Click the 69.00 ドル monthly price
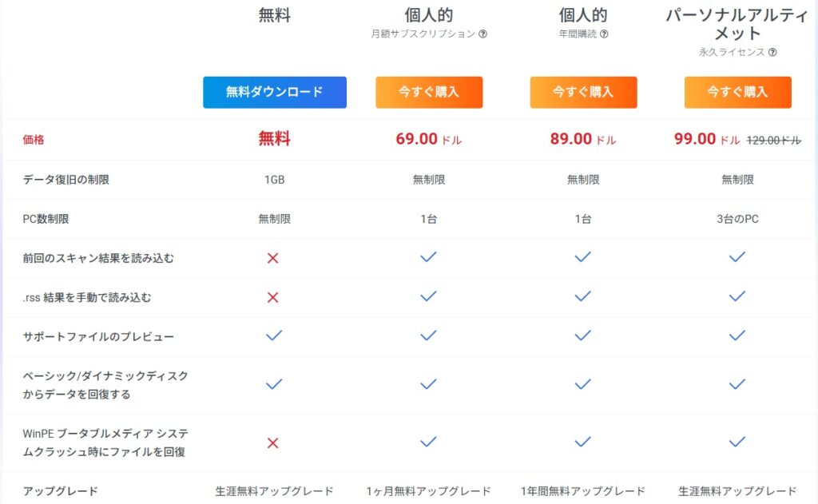This screenshot has height=504, width=818. pos(428,139)
